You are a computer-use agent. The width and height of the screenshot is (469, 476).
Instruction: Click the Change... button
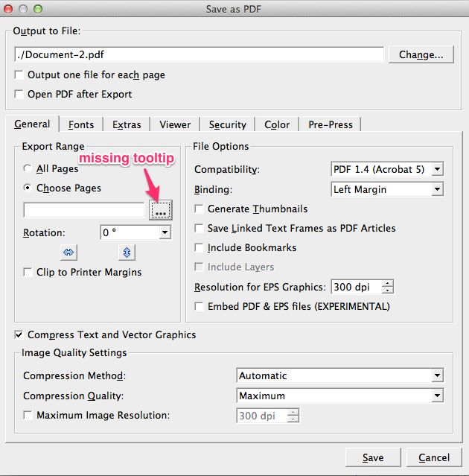pyautogui.click(x=421, y=54)
